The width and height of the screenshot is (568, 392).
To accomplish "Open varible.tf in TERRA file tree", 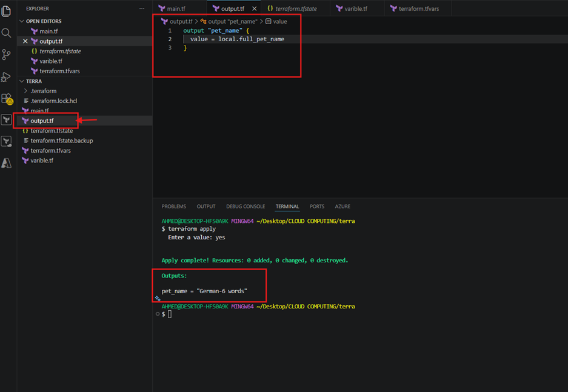I will [85, 161].
